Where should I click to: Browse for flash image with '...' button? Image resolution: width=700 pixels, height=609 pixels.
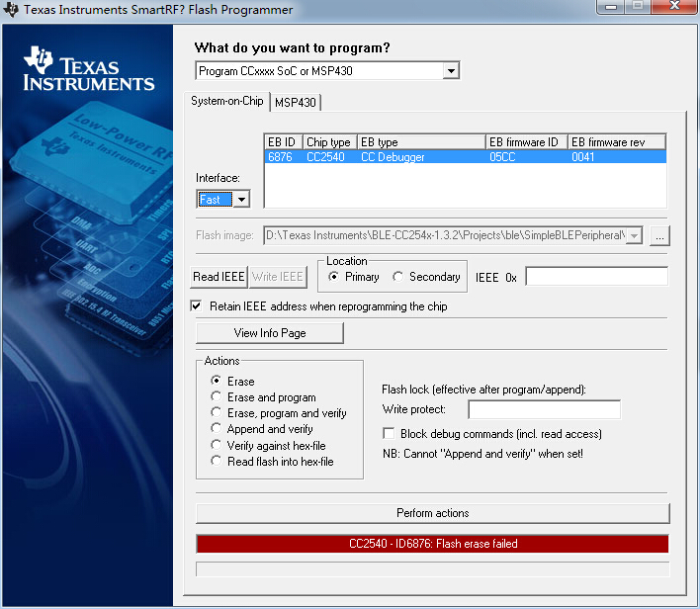[x=659, y=235]
